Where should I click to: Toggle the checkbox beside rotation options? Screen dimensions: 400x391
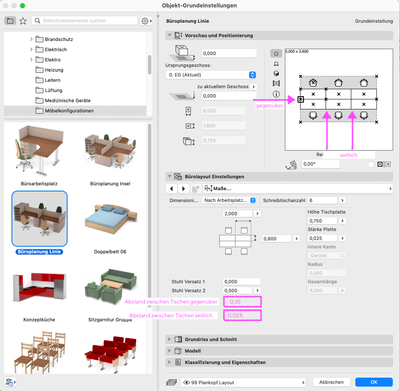tap(371, 164)
